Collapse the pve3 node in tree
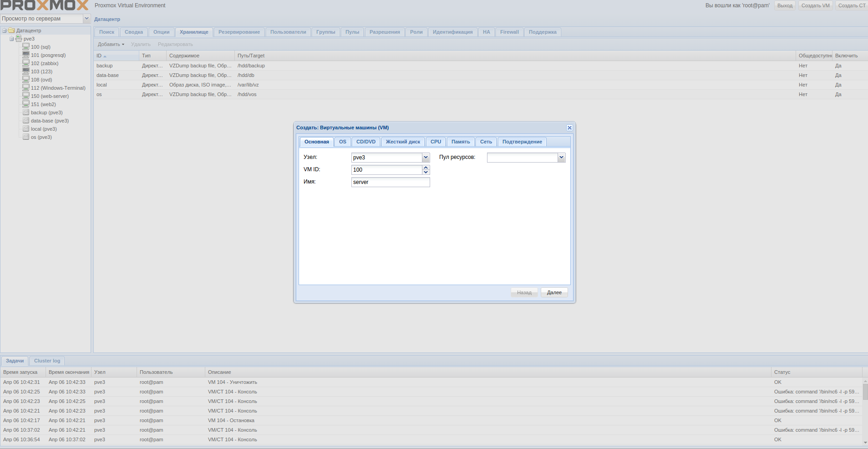This screenshot has height=449, width=868. (12, 39)
